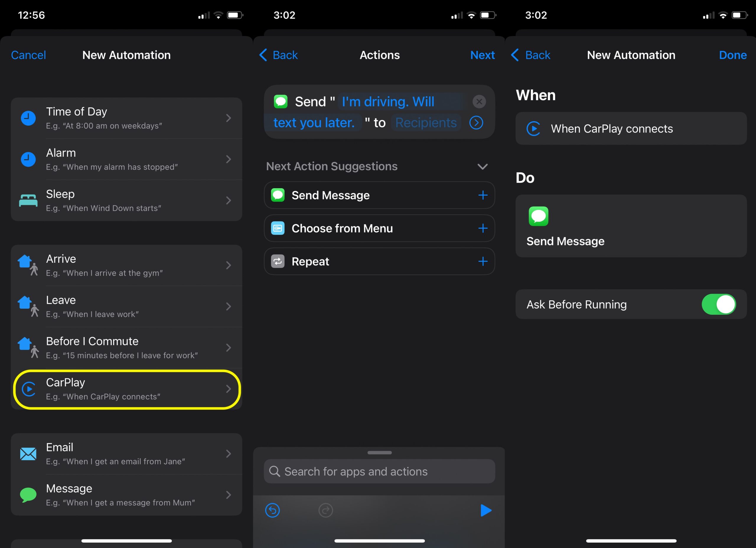Tap the battery status icon on last screen
This screenshot has width=756, height=548.
click(x=740, y=15)
